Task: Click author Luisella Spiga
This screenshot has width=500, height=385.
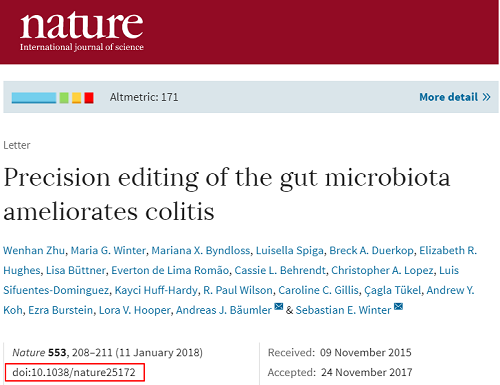Action: (290, 250)
